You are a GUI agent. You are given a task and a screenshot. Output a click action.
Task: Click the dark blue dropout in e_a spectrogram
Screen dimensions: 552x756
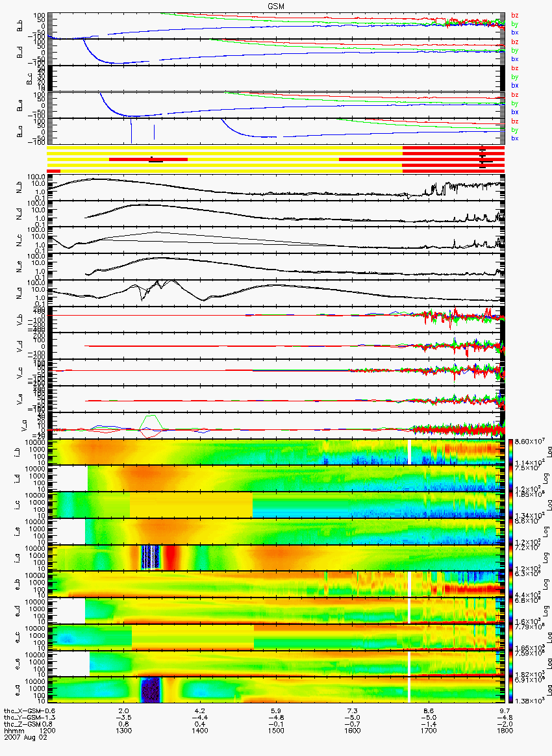point(150,690)
